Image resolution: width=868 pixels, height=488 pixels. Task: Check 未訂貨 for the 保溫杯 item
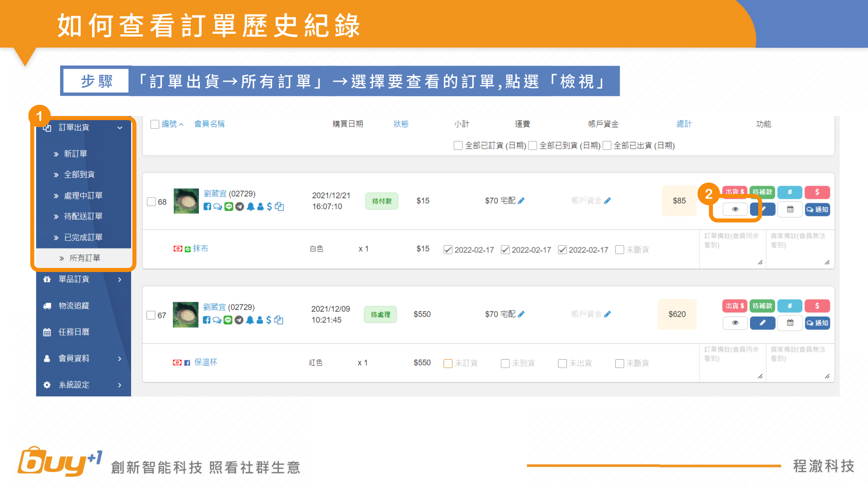pyautogui.click(x=448, y=363)
